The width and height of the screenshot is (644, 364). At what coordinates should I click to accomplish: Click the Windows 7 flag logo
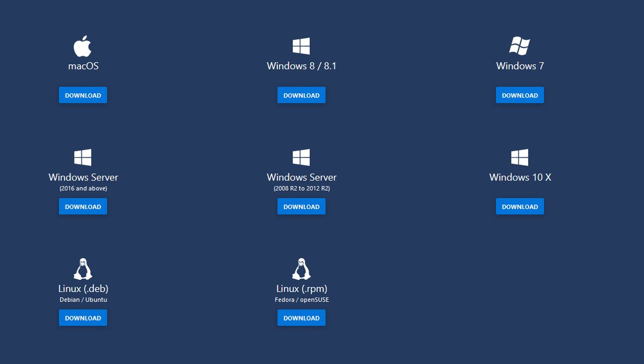pos(519,46)
